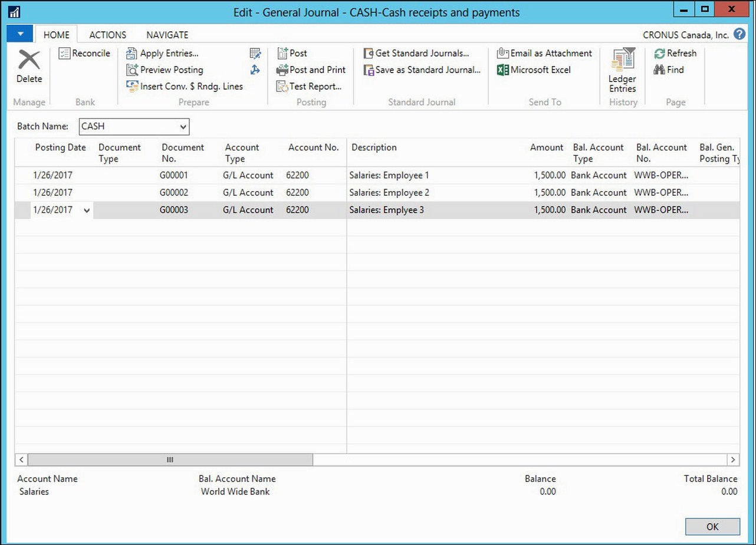Click Bank Account in the G00002 row
756x545 pixels.
coord(599,193)
